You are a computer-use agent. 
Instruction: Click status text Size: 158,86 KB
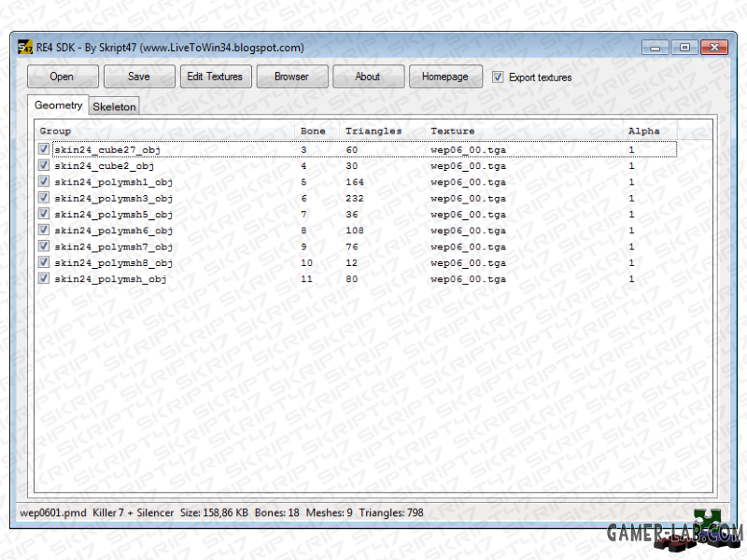(214, 512)
